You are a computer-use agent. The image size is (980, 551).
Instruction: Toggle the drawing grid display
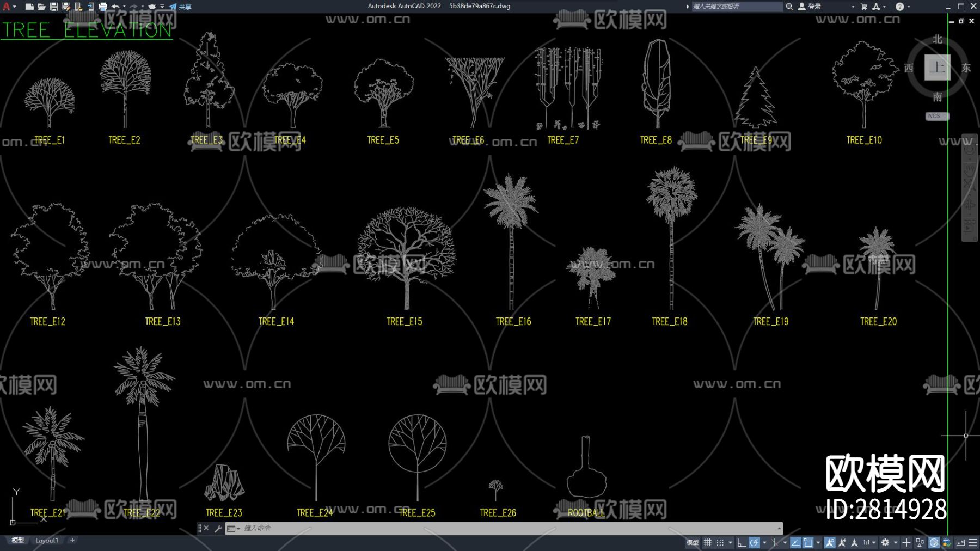click(708, 542)
